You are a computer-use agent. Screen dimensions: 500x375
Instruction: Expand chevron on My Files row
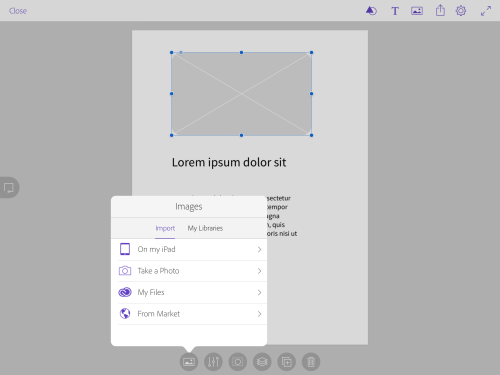click(259, 293)
